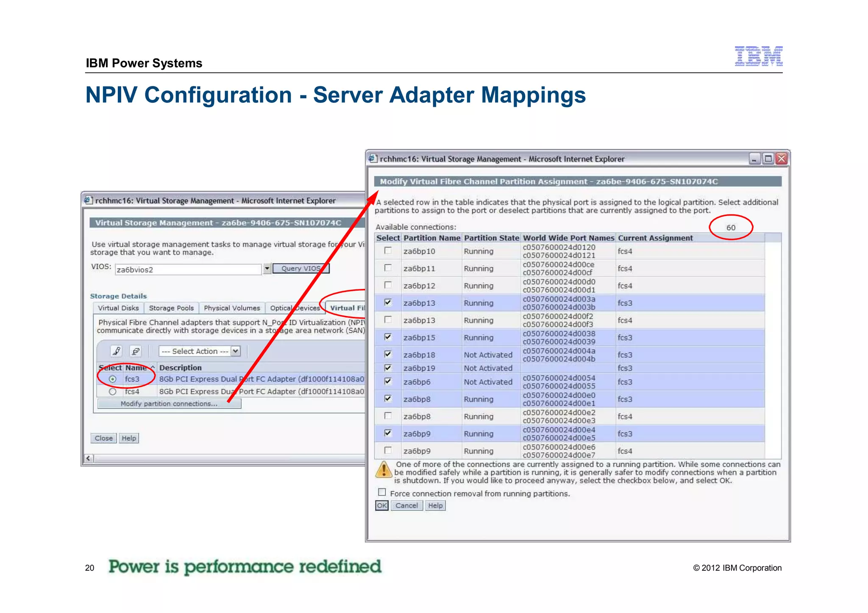Viewport: 868px width, 613px height.
Task: Uncheck za6bp8 row assigned to fcs3
Action: [x=388, y=399]
